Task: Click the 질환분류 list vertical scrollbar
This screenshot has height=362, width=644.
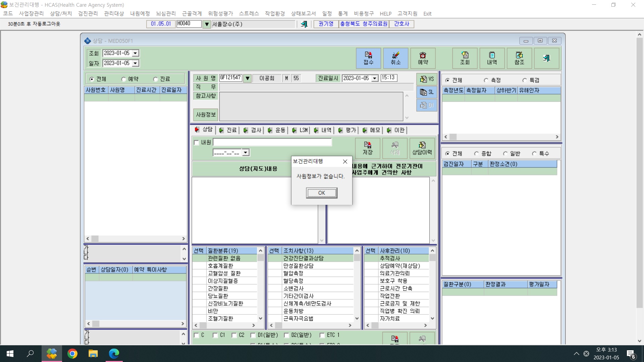Action: coord(261,284)
